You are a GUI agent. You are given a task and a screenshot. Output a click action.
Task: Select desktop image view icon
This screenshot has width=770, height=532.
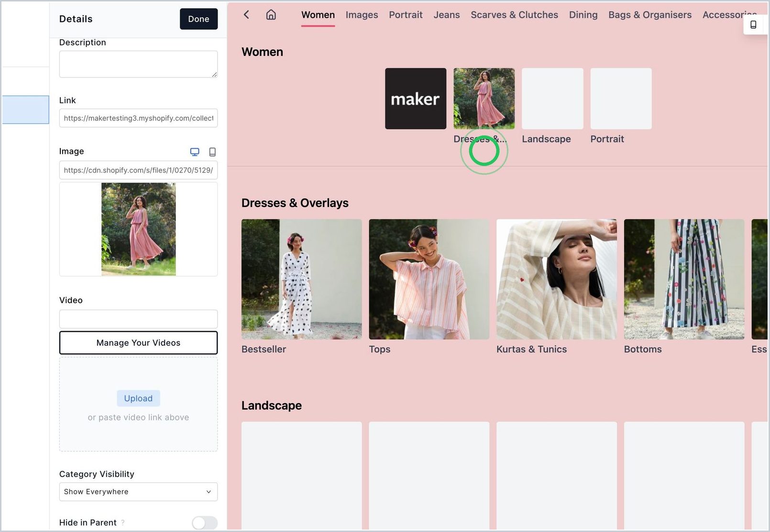195,152
